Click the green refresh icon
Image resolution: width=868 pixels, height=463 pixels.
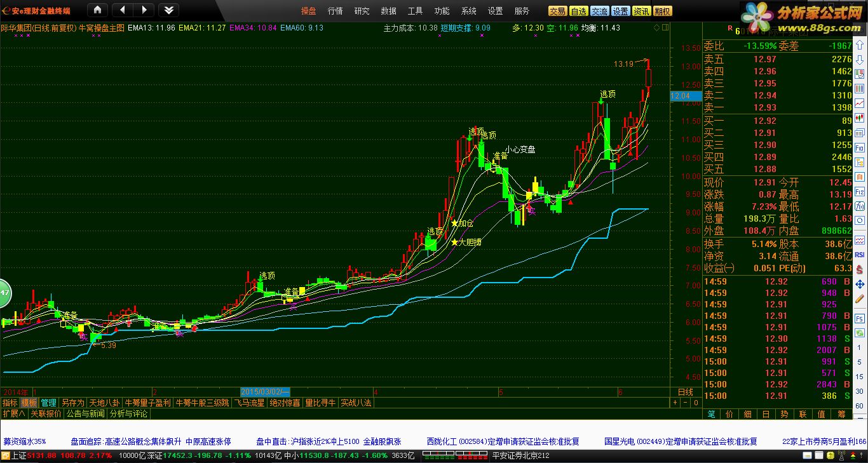point(860,333)
